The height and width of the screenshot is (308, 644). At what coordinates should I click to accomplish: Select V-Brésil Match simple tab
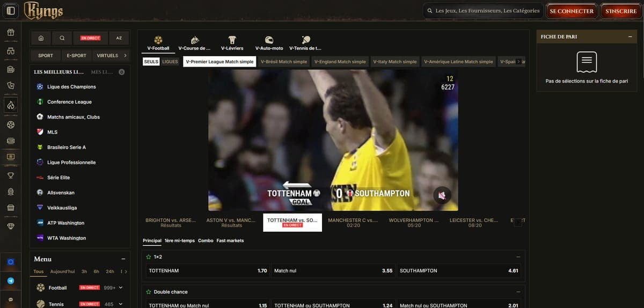284,62
